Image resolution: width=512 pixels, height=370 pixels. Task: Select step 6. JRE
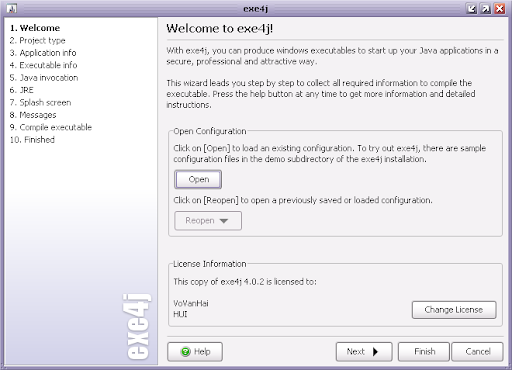click(22, 90)
